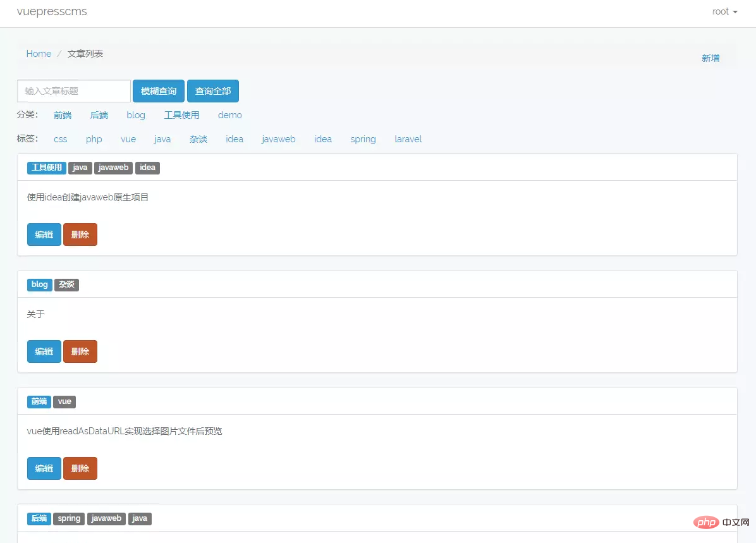Click the javaweb badge on fourth card
Screen dimensions: 756x543
click(107, 518)
